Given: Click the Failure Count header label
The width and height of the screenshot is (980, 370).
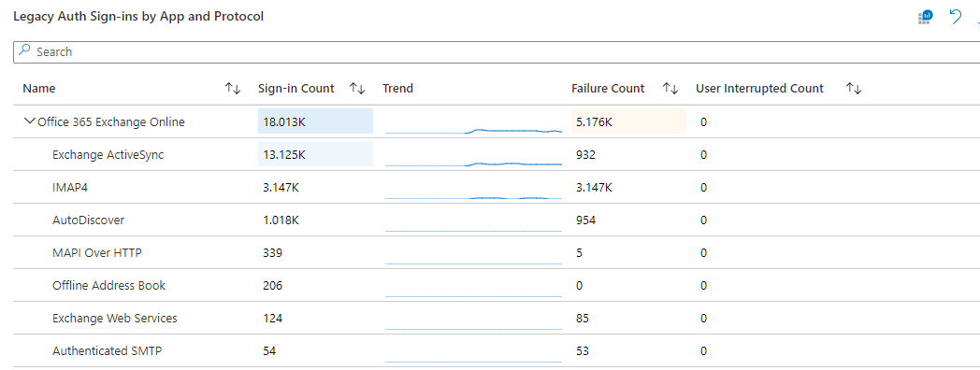Looking at the screenshot, I should tap(608, 89).
